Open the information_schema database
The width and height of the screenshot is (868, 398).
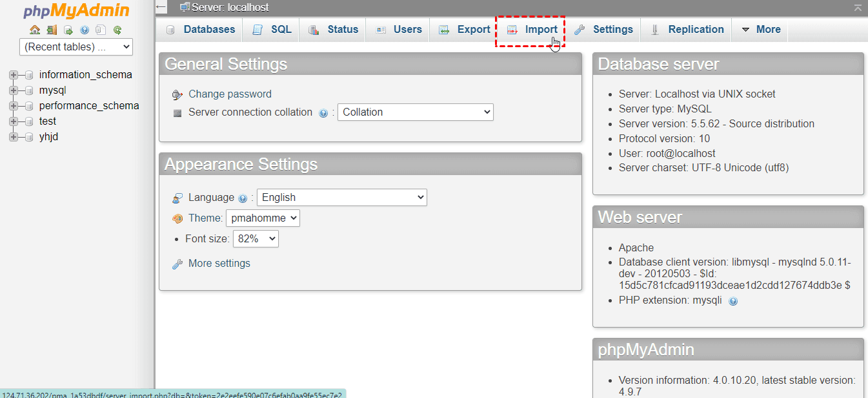pos(85,75)
